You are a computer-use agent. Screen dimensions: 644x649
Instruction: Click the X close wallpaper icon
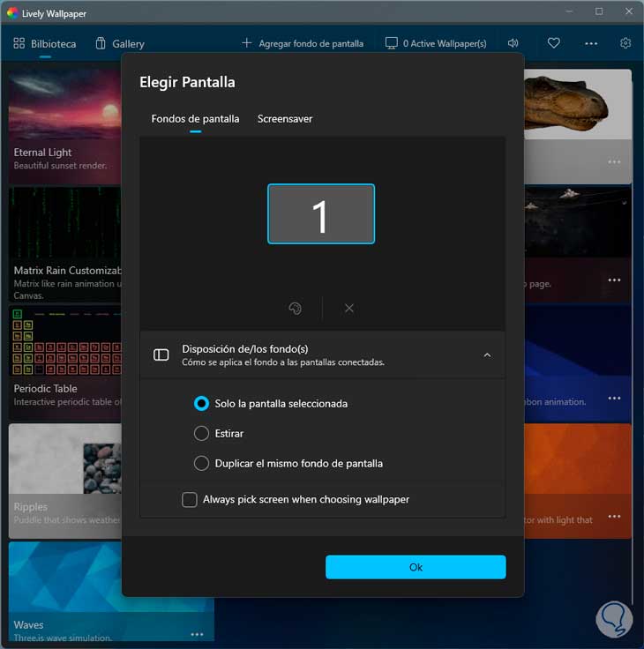349,309
